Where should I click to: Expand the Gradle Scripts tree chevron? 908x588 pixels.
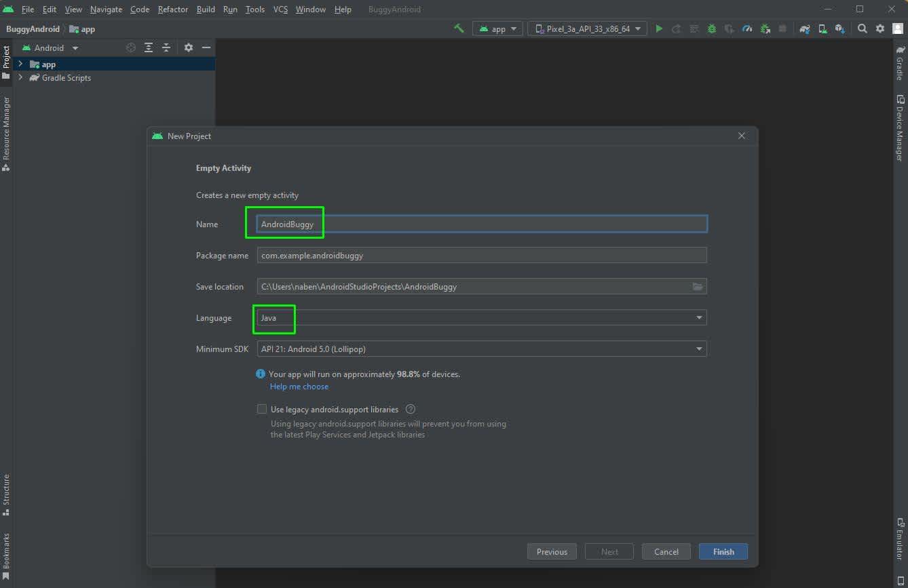coord(20,77)
